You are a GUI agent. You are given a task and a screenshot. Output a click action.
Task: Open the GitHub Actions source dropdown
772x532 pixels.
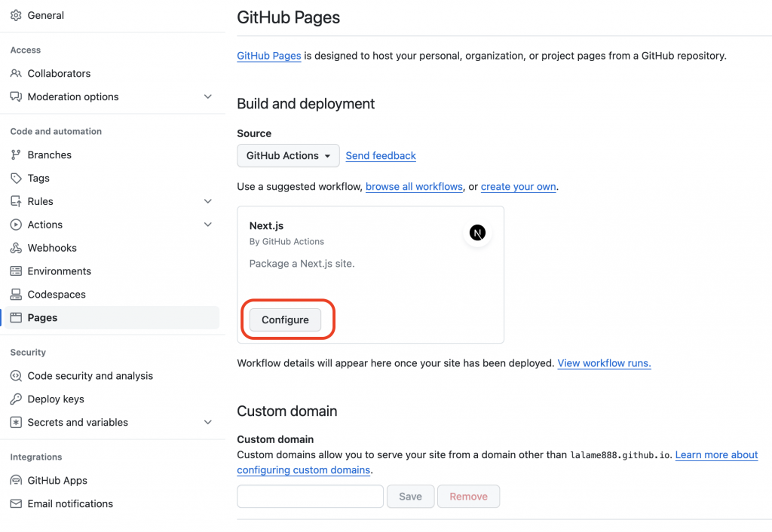click(288, 156)
